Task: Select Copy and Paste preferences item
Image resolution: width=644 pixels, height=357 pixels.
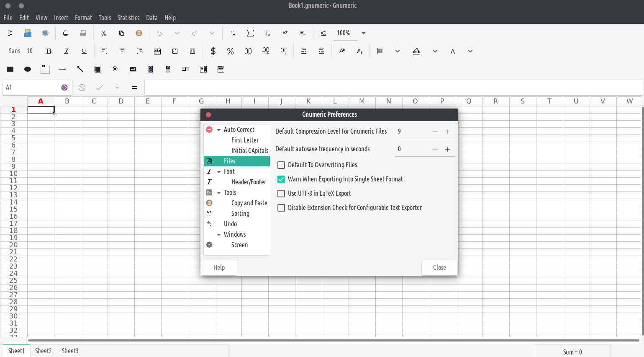Action: pyautogui.click(x=249, y=203)
